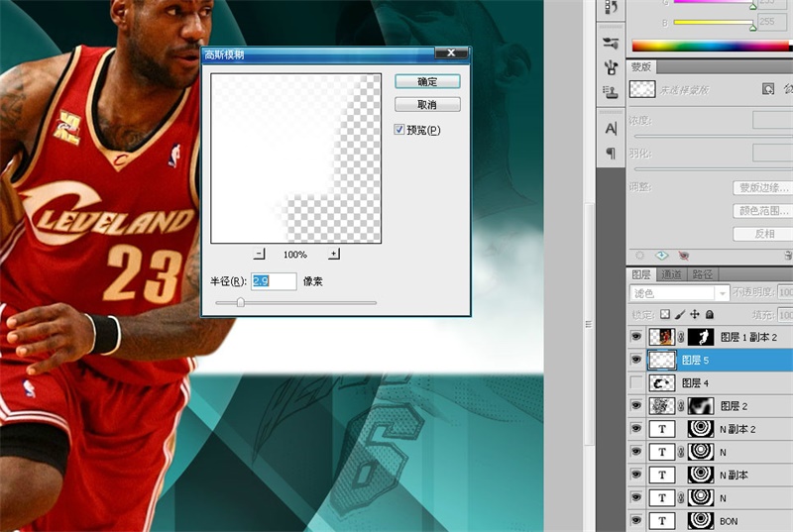Screen dimensions: 793x532
Task: Click the lock position icon
Action: (695, 315)
